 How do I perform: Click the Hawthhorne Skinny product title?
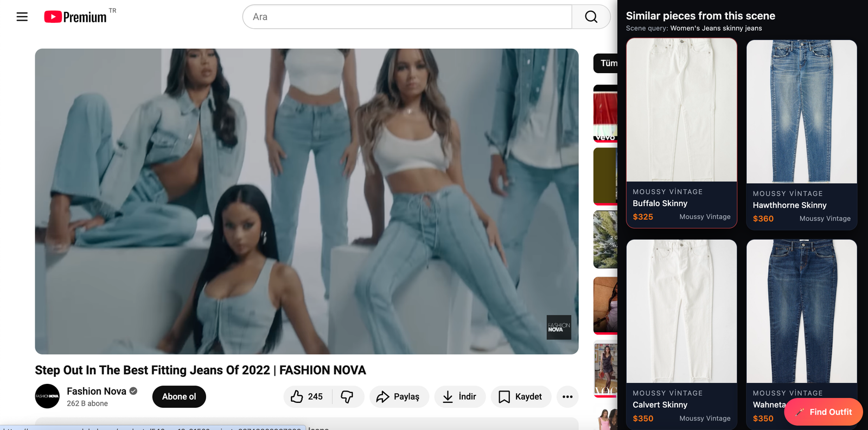tap(789, 205)
